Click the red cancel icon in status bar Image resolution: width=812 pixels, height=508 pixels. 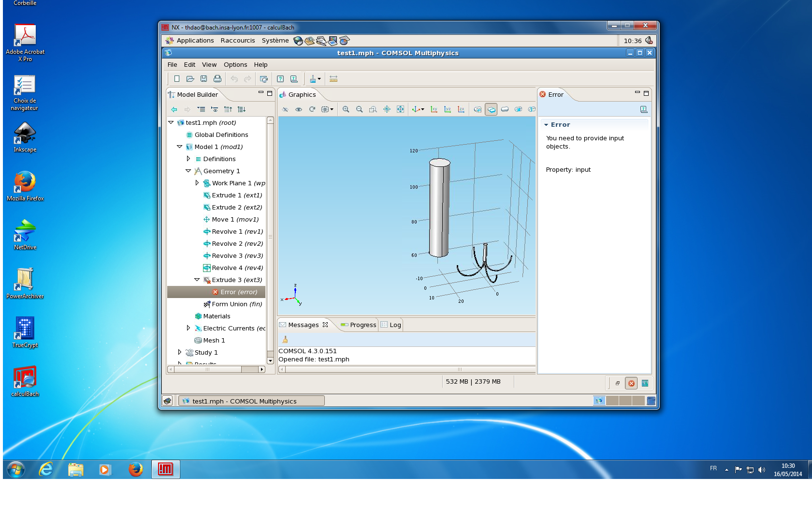[x=631, y=383]
